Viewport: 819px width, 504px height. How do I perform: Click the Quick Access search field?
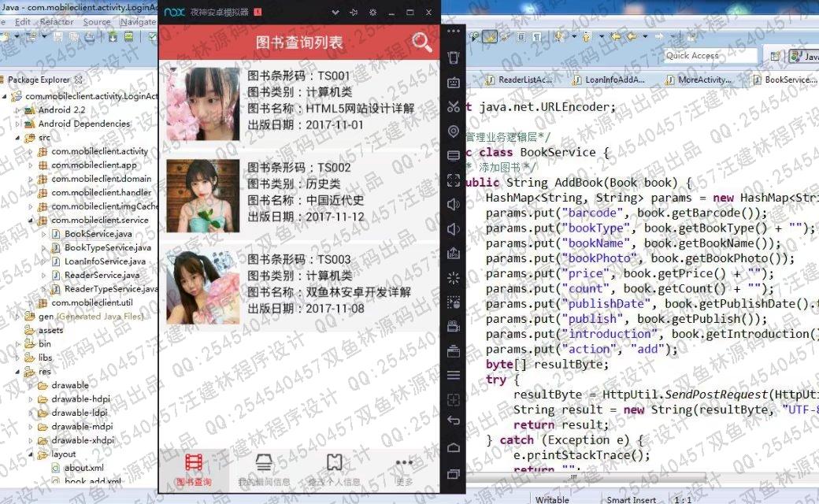(710, 55)
